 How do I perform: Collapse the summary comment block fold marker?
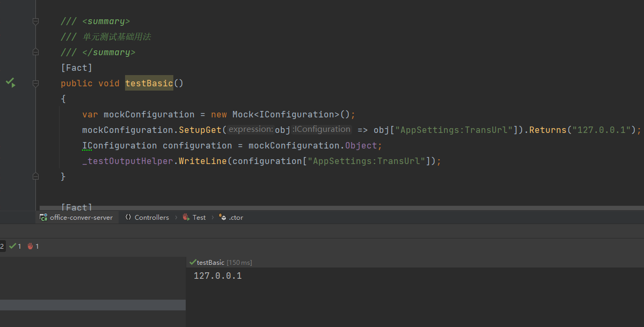(x=35, y=21)
